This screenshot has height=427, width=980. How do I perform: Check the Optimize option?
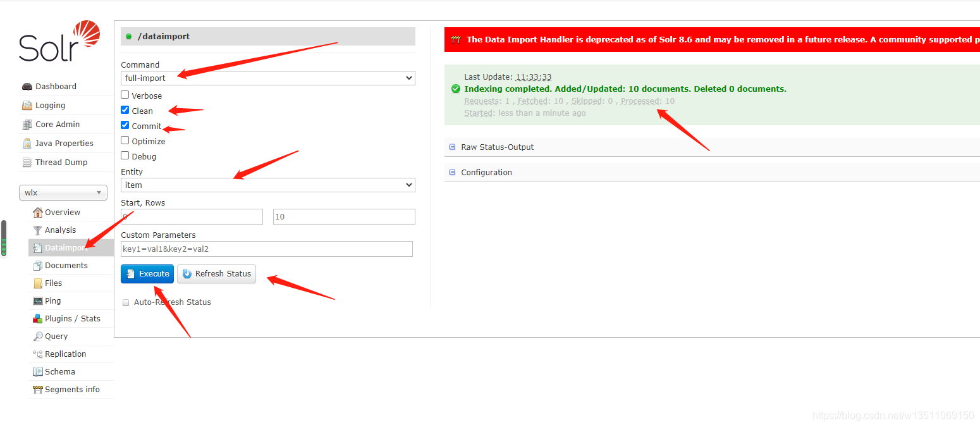pos(125,141)
